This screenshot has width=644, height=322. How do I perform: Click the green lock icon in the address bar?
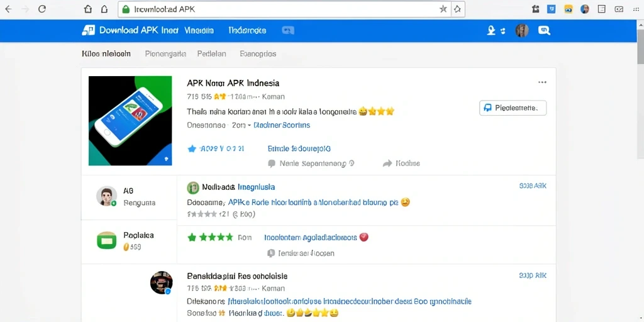pos(126,9)
